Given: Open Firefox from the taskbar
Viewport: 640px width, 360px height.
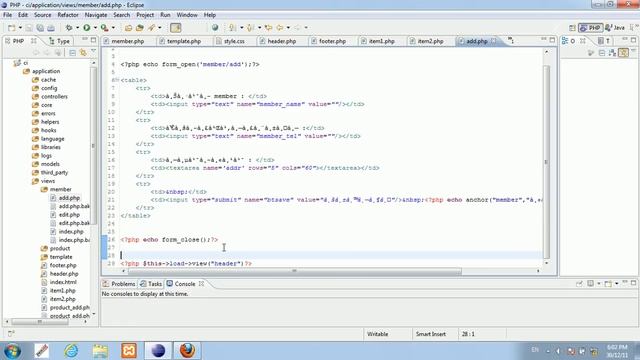Looking at the screenshot, I should 187,351.
